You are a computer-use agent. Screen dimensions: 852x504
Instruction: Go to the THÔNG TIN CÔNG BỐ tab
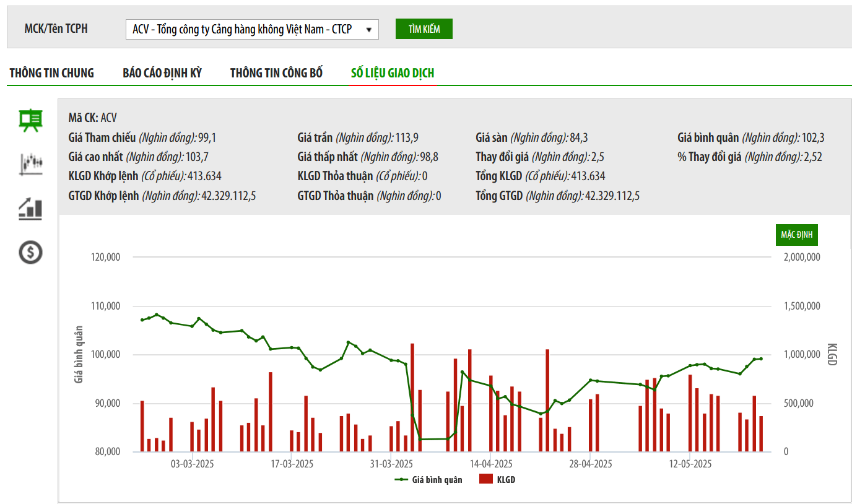click(276, 73)
